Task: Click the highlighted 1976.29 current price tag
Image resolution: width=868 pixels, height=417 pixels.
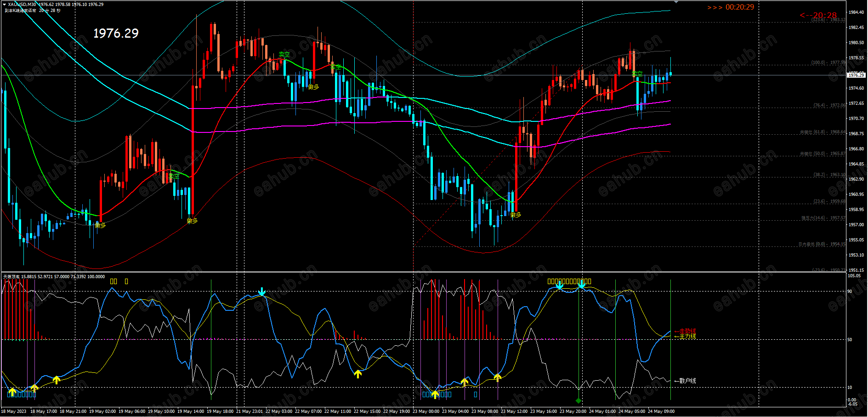Action: coord(856,75)
